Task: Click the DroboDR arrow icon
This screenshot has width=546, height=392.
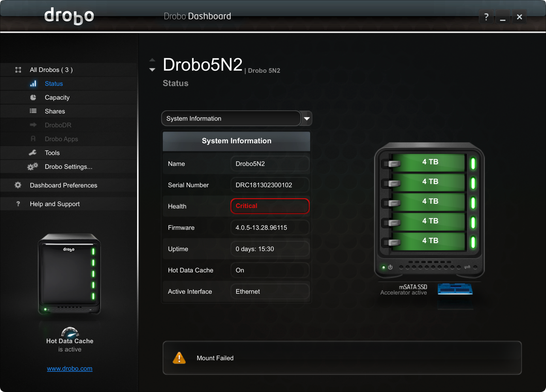Action: point(33,125)
